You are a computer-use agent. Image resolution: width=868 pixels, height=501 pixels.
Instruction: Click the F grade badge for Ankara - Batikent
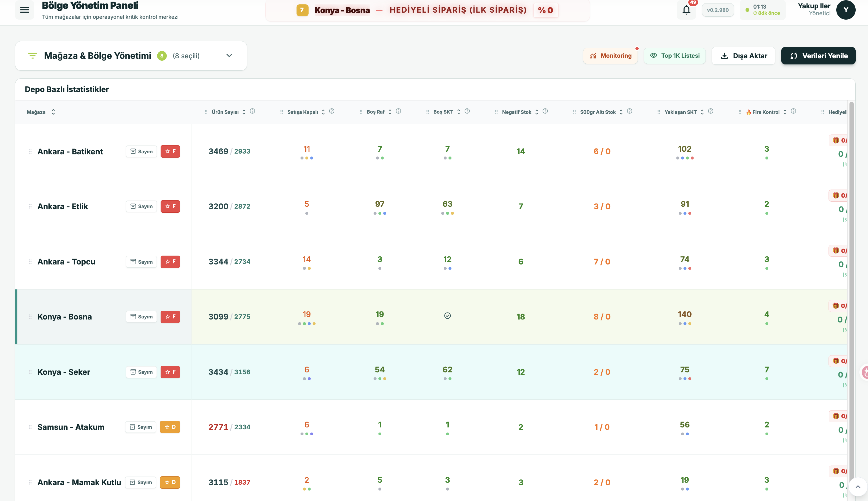click(x=170, y=151)
